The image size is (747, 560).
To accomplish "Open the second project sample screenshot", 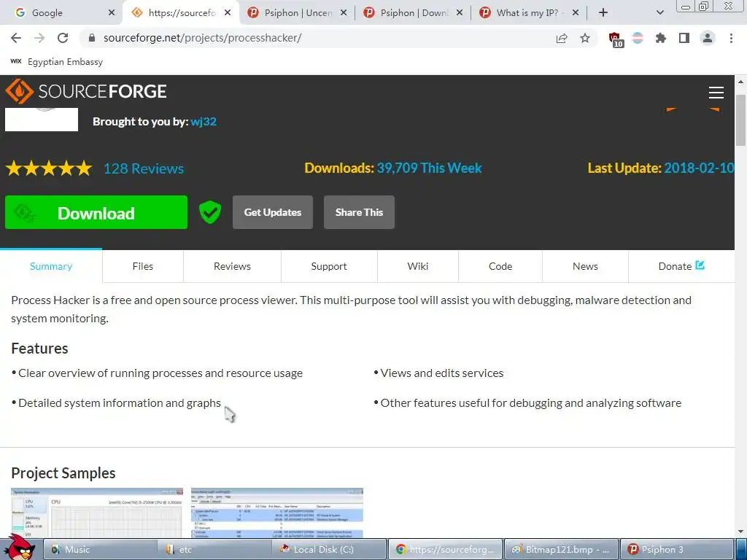I will coord(277,513).
